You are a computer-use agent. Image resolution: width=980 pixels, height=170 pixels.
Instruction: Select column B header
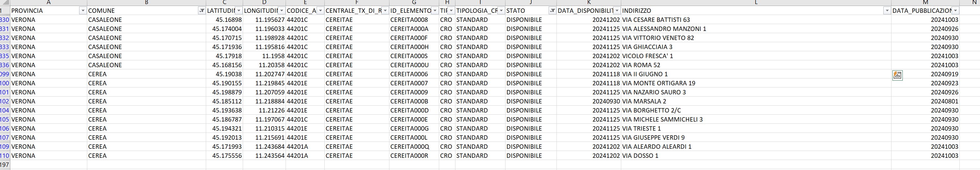point(146,3)
